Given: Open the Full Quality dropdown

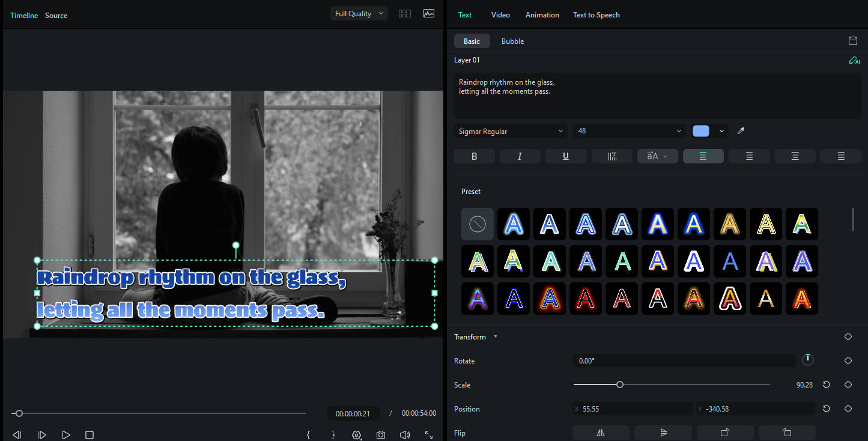Looking at the screenshot, I should [x=359, y=13].
